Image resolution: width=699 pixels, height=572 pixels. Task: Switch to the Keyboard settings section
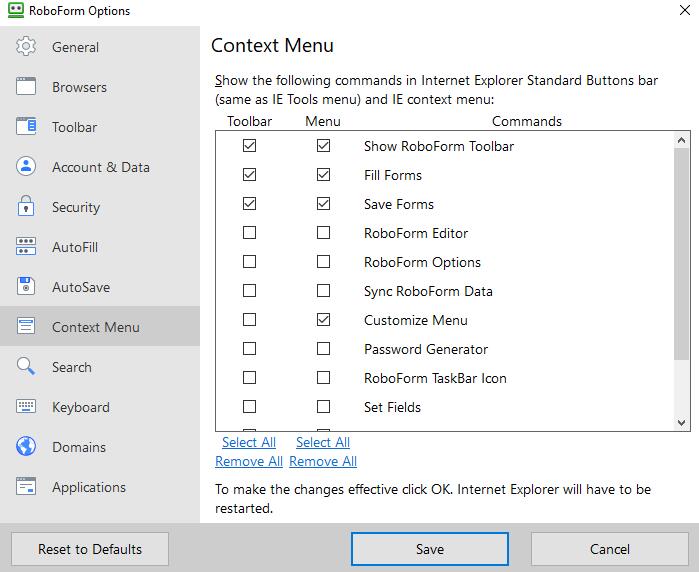[80, 407]
